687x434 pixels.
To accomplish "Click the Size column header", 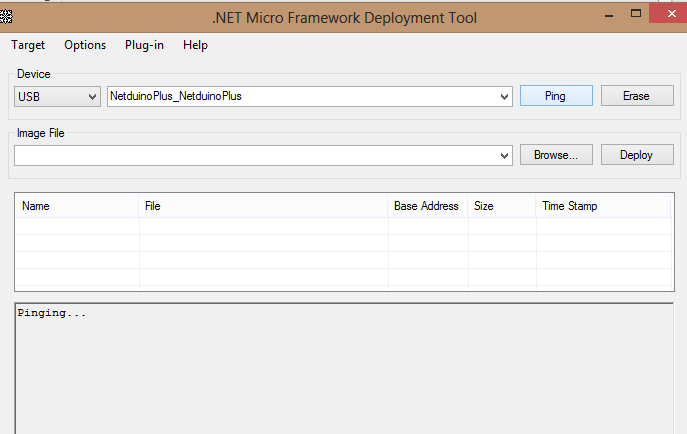I will click(501, 206).
